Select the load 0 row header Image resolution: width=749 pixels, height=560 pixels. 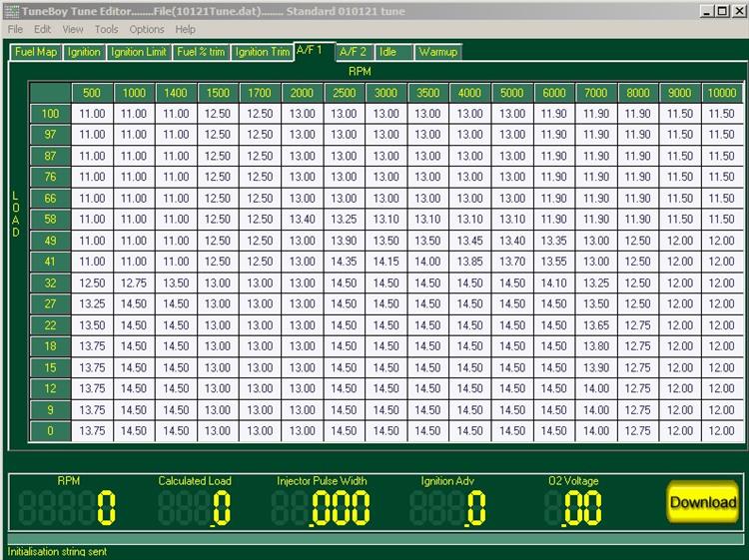(50, 430)
